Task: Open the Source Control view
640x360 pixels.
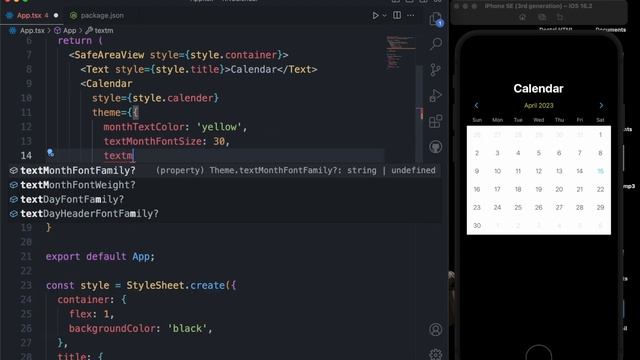Action: click(x=436, y=70)
